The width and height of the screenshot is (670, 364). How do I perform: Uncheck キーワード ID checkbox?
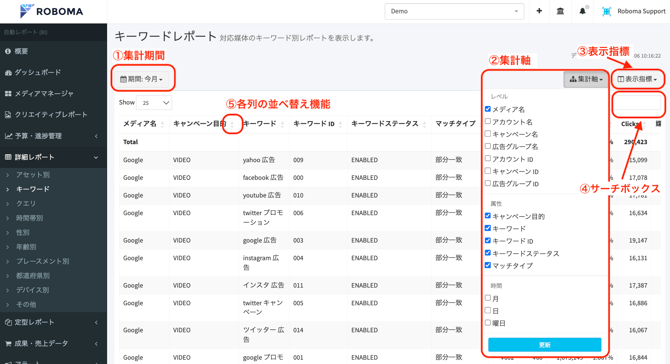pos(488,241)
